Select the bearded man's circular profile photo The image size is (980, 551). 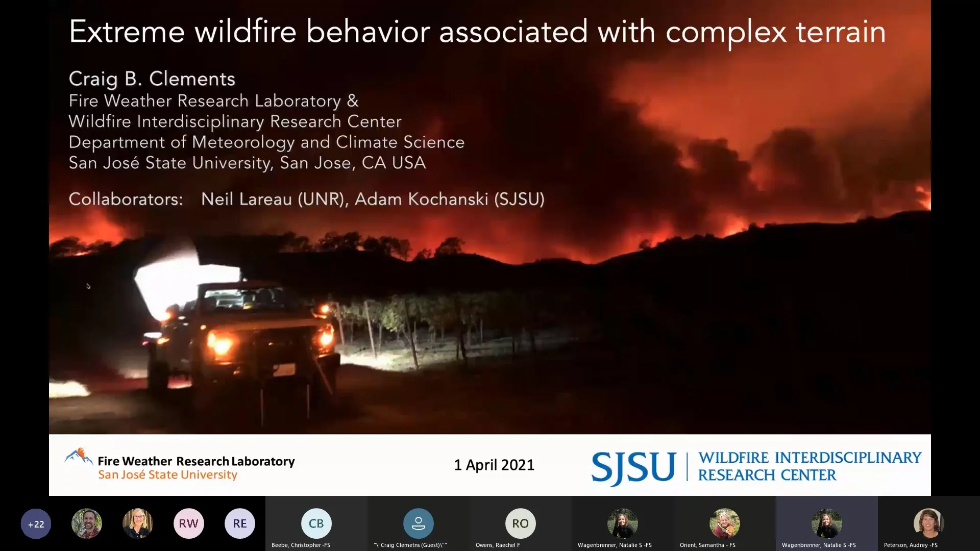(x=86, y=523)
